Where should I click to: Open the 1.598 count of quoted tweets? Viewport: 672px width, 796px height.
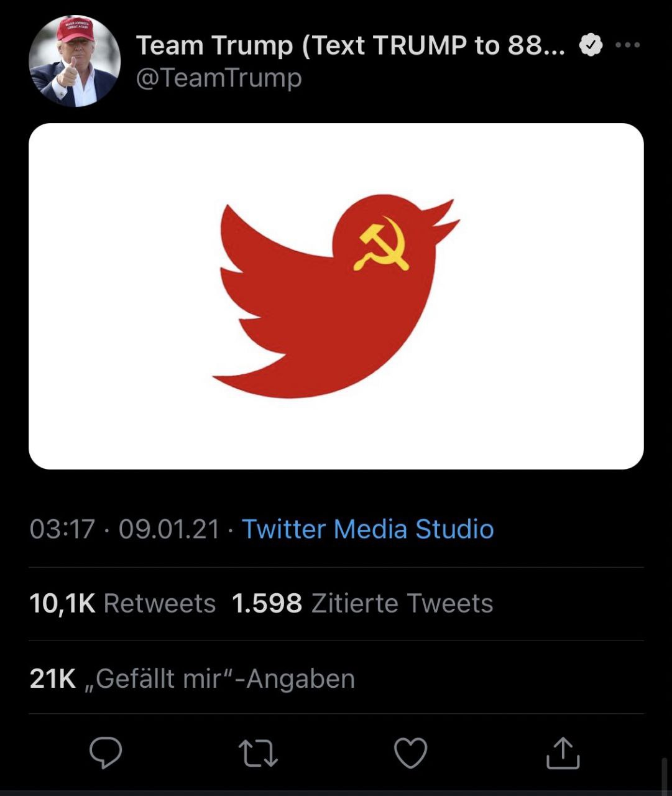(x=267, y=603)
